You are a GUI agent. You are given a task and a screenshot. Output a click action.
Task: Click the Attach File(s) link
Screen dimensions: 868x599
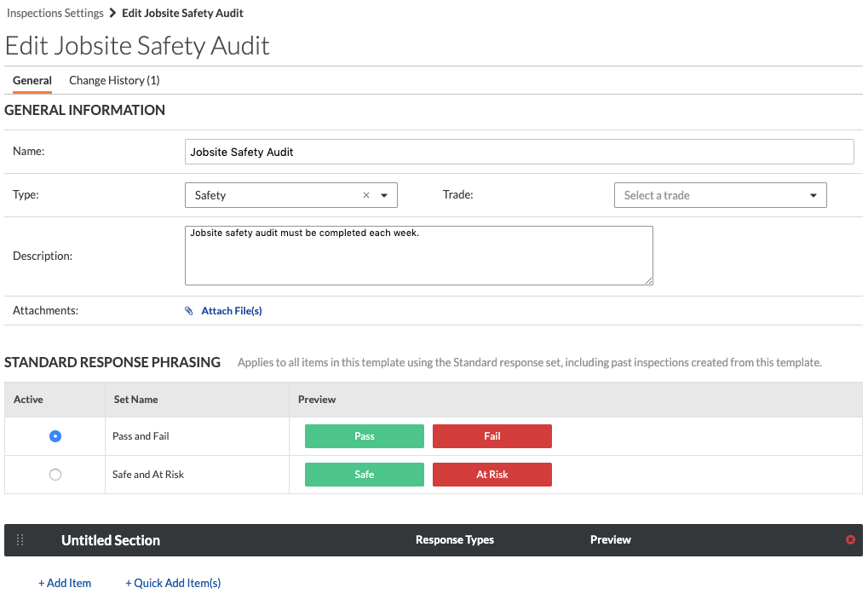(232, 310)
